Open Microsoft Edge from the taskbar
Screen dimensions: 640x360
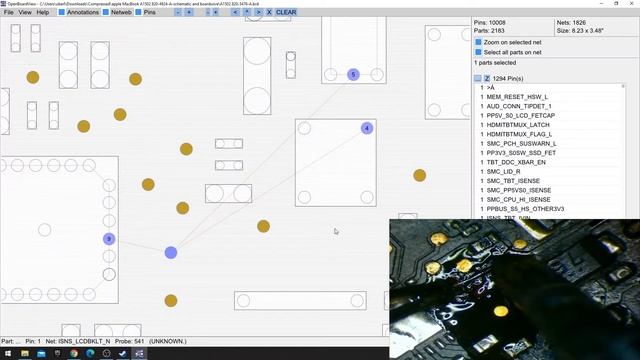(90, 353)
